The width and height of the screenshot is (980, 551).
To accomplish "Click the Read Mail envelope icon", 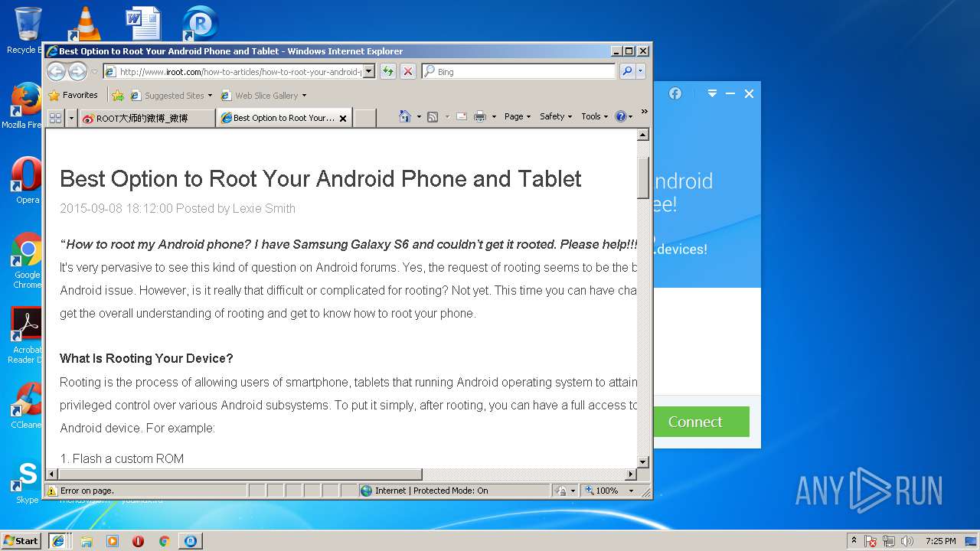I will tap(462, 116).
